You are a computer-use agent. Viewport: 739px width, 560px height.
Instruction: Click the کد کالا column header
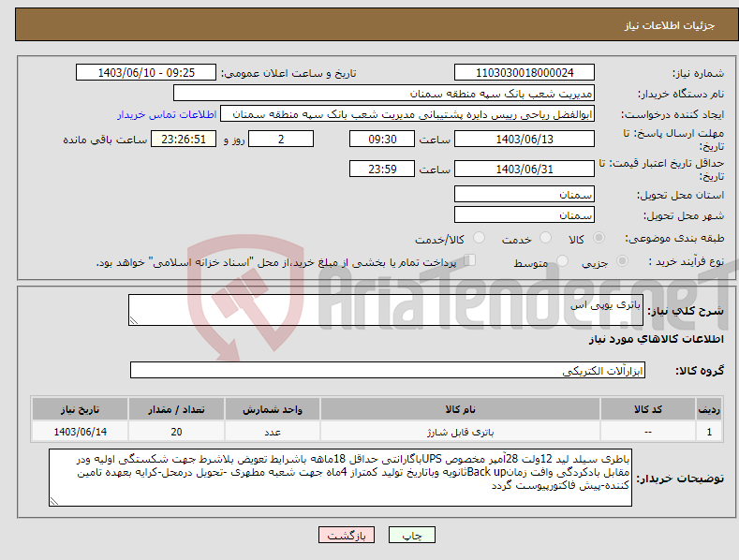pos(648,409)
